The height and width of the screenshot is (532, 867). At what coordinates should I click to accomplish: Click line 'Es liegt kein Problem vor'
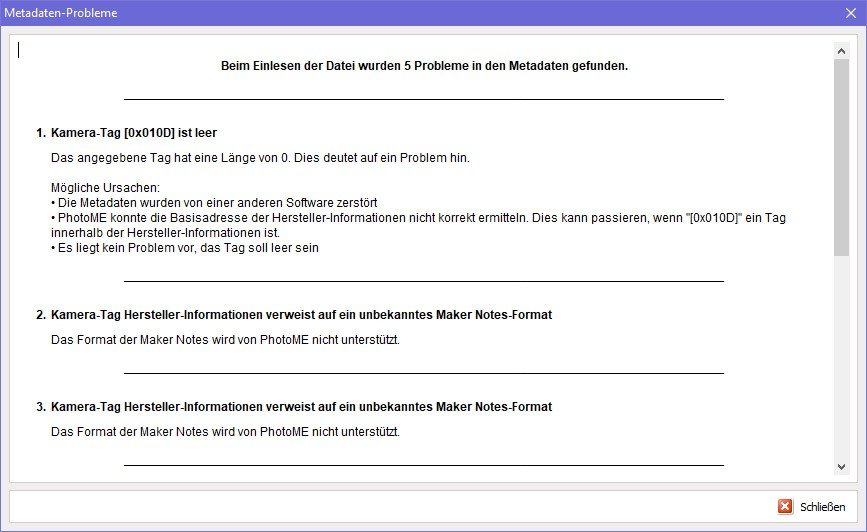pyautogui.click(x=185, y=248)
